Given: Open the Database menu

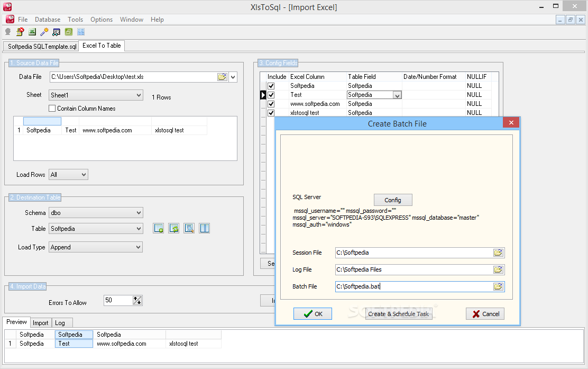Looking at the screenshot, I should pos(48,20).
